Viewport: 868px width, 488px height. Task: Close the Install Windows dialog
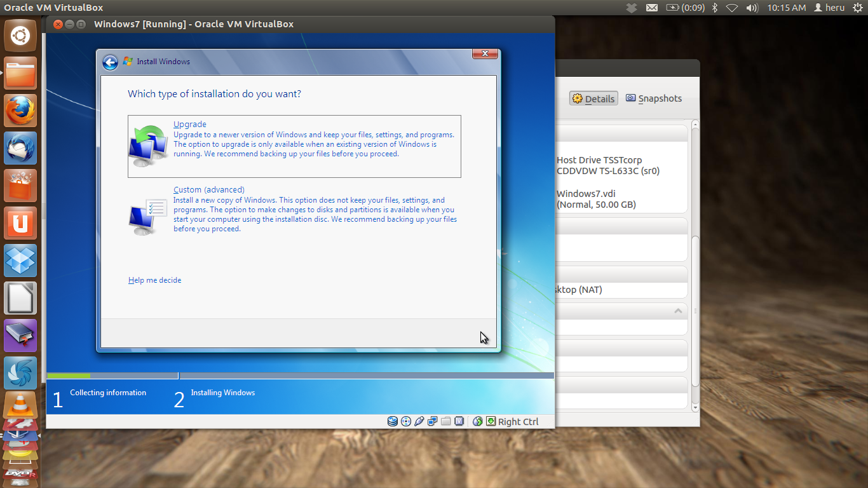[x=485, y=54]
